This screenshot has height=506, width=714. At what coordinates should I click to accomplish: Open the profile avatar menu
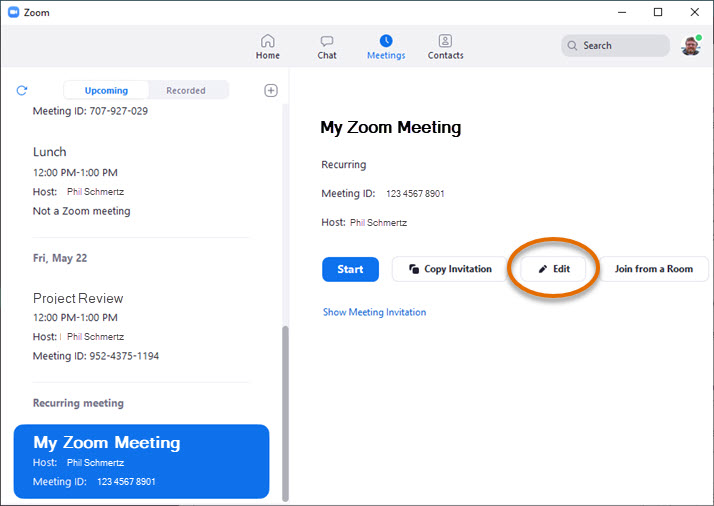click(691, 46)
